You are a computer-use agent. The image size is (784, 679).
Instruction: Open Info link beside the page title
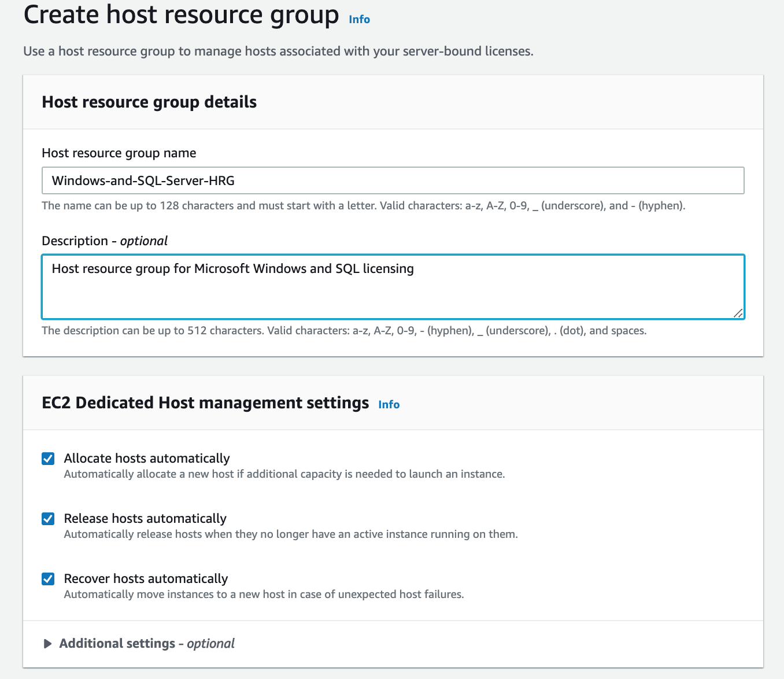coord(359,19)
